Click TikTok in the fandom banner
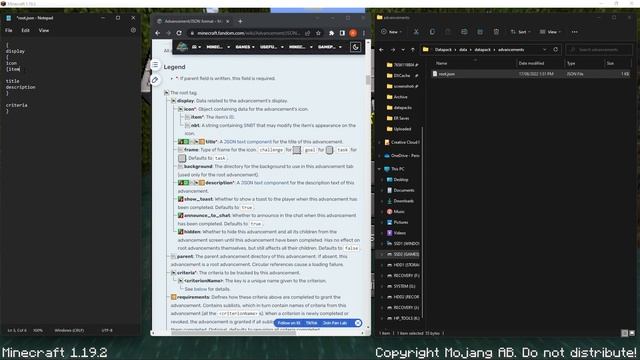Viewport: 640px width, 360px height. click(311, 323)
